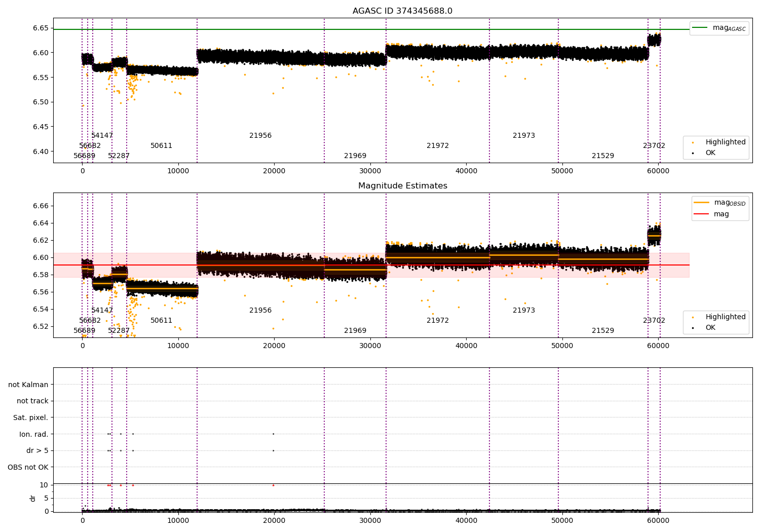Click obsid label 23702 in Magnitude Estimates plot
Viewport: 760px width, 532px height.
tap(654, 321)
